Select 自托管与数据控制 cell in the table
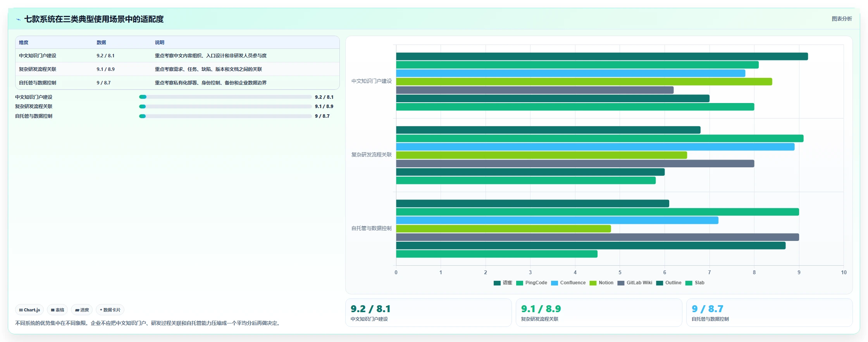Viewport: 868px width, 342px height. tap(38, 83)
